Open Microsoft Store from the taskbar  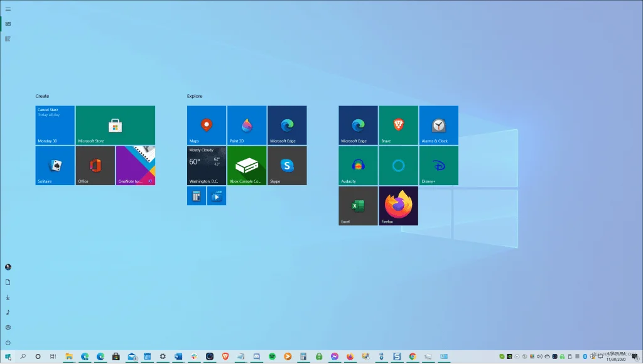[116, 356]
